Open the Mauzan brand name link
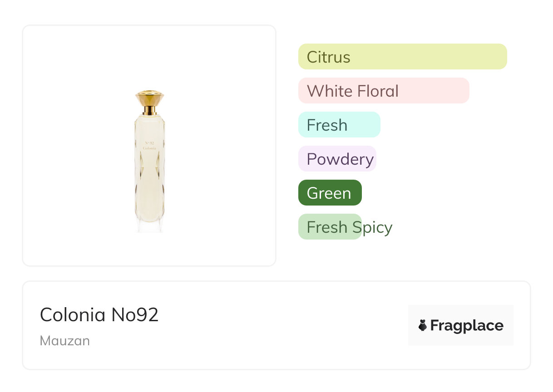Viewport: 553px width, 392px height. 65,341
